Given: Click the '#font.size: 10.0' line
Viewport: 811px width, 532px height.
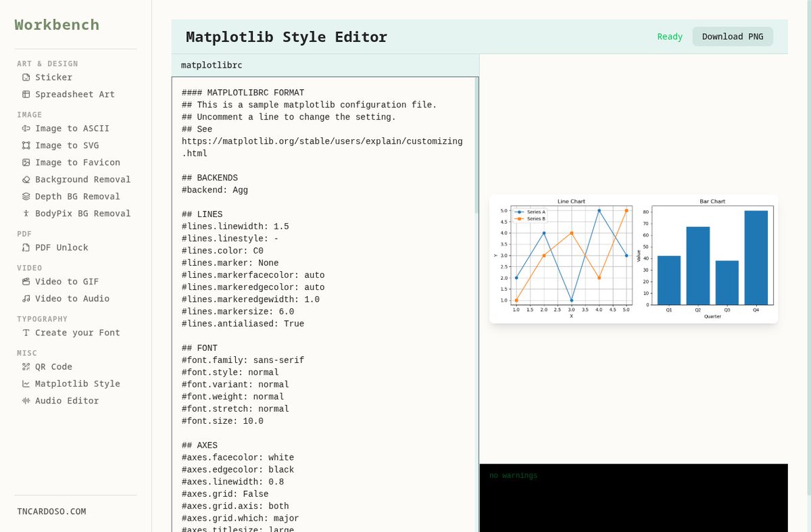Looking at the screenshot, I should pos(222,421).
